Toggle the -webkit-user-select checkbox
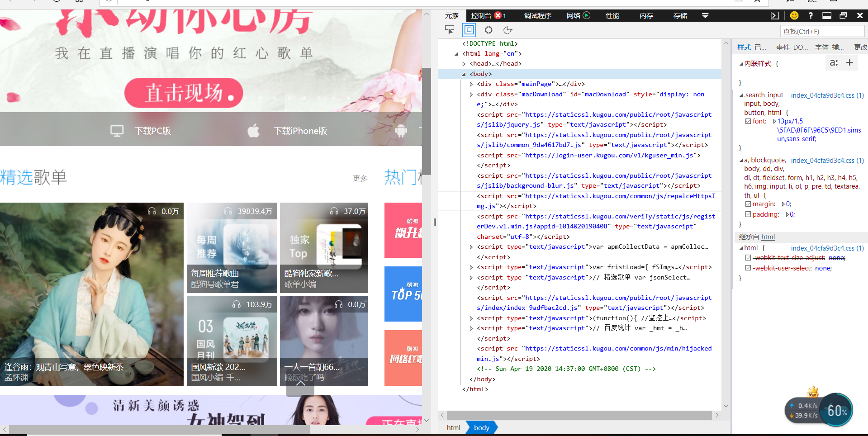This screenshot has width=868, height=436. click(x=748, y=268)
